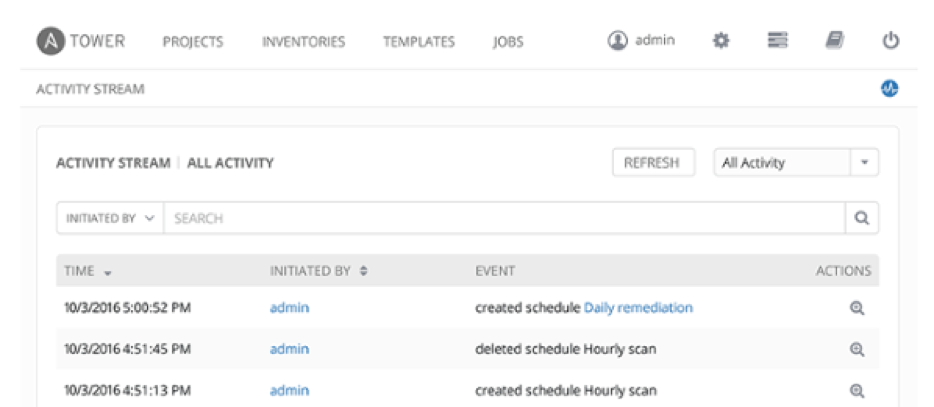The image size is (934, 407).
Task: View details of created Hourly scan event
Action: 857,391
